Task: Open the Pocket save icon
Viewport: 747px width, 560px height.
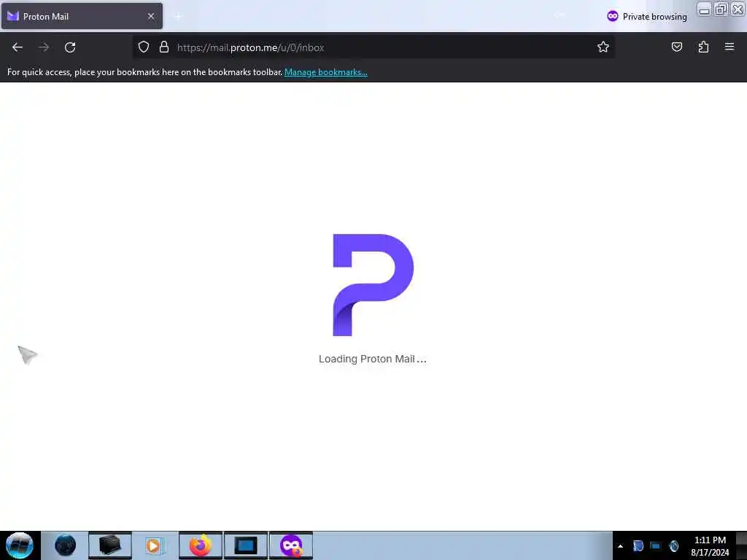Action: [676, 47]
